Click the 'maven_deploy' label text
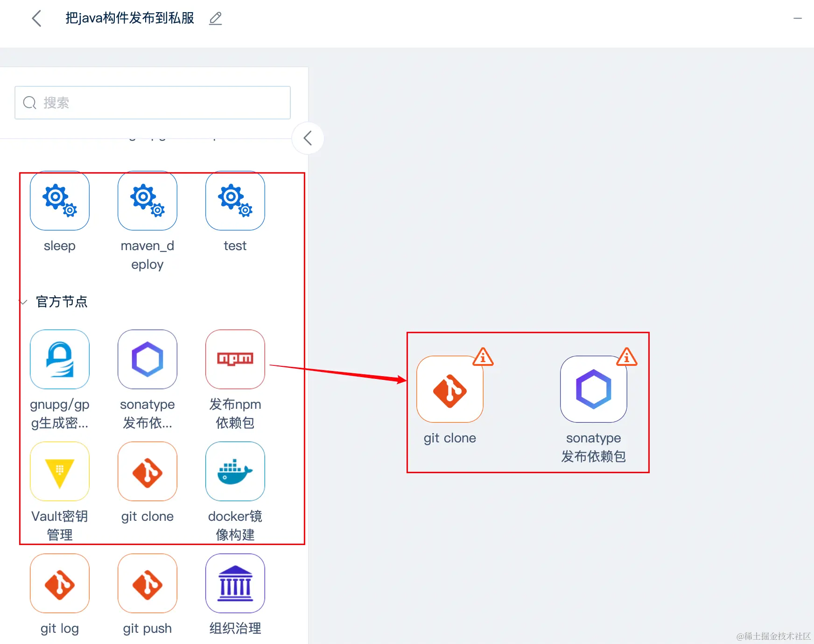This screenshot has width=814, height=644. 147,255
